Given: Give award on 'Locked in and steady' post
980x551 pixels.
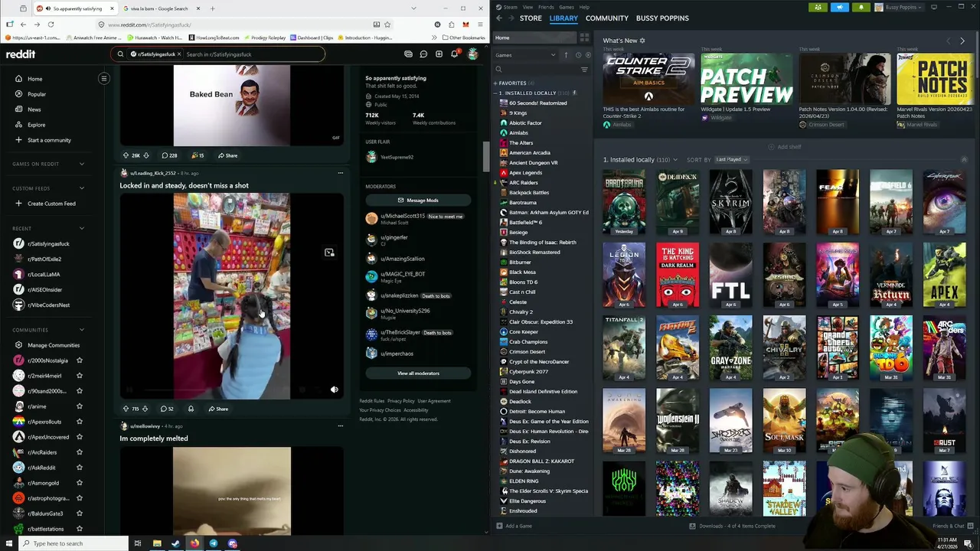Looking at the screenshot, I should [191, 409].
